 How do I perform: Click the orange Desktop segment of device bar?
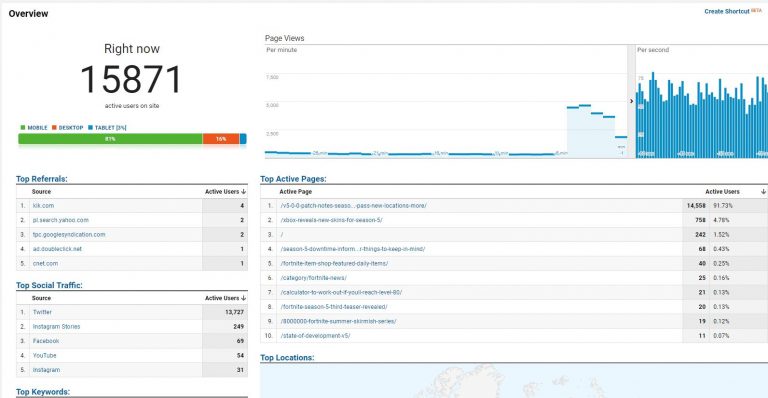click(x=221, y=139)
